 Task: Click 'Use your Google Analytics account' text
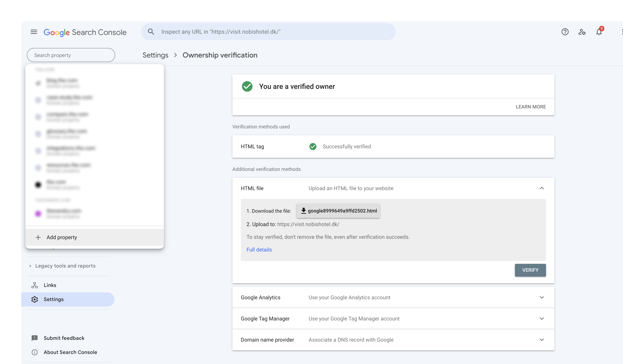point(349,297)
